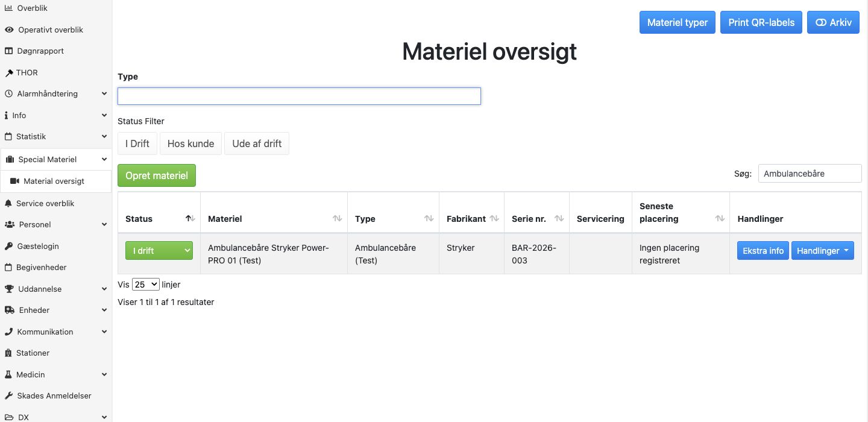Sort table by Materiel column arrows
Image resolution: width=868 pixels, height=422 pixels.
338,219
